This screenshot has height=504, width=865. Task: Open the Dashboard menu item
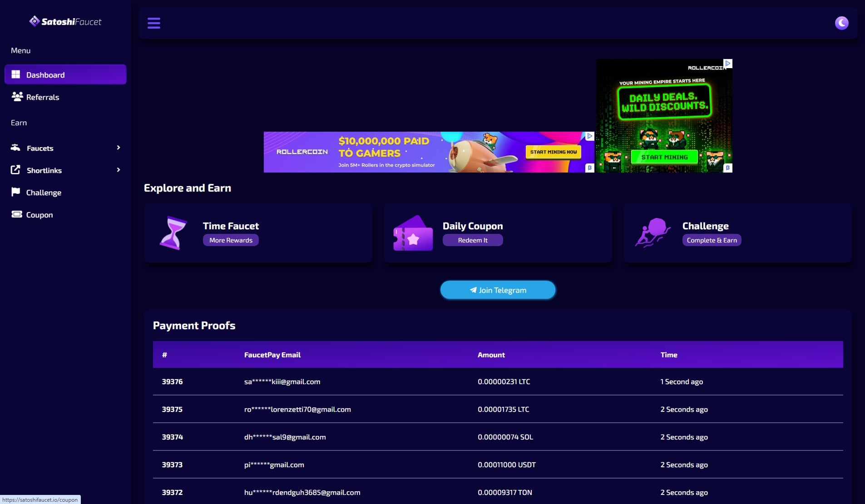(65, 74)
